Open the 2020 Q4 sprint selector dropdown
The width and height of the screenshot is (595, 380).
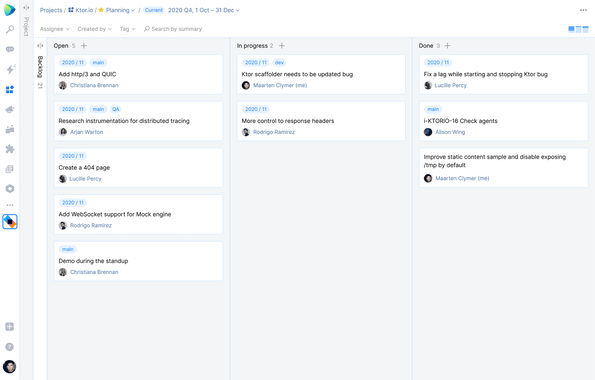(204, 10)
